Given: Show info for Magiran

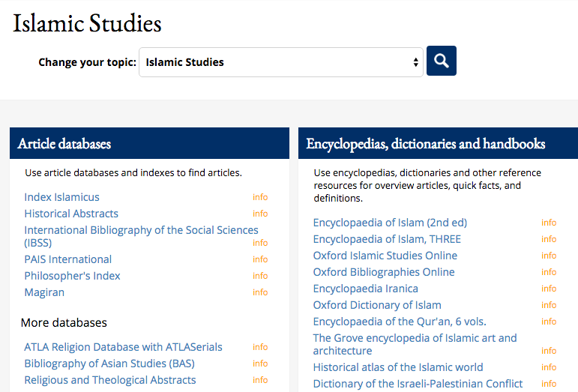Looking at the screenshot, I should [x=260, y=292].
